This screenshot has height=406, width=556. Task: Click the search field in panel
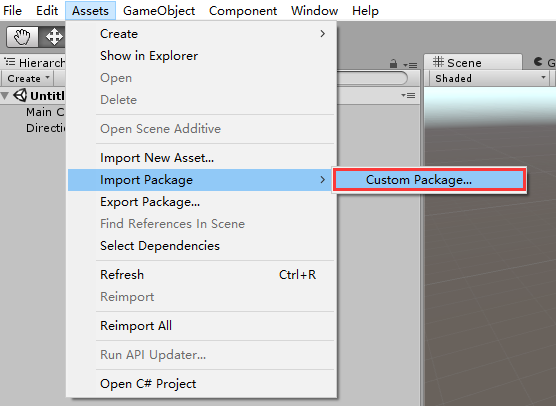[371, 78]
